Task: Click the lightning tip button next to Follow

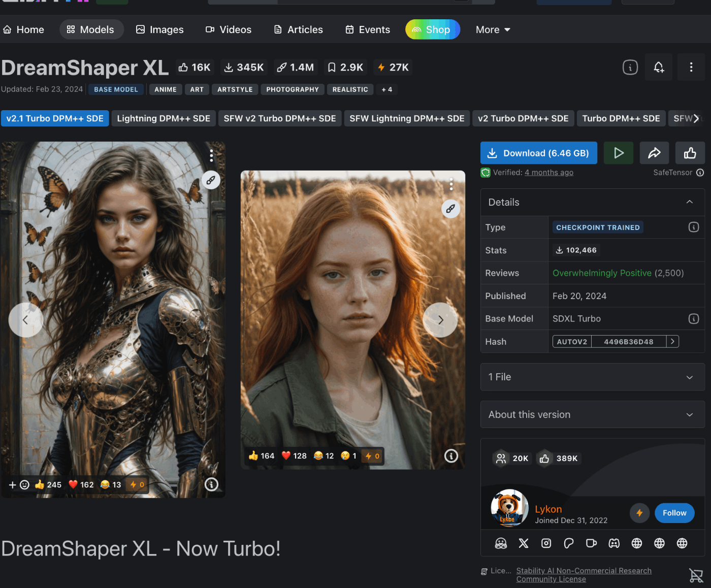Action: [639, 513]
